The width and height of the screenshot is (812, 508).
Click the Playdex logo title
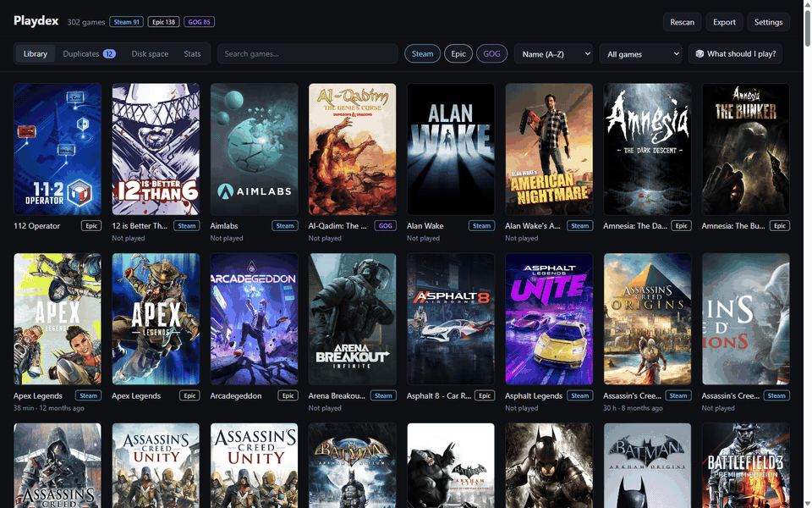36,20
